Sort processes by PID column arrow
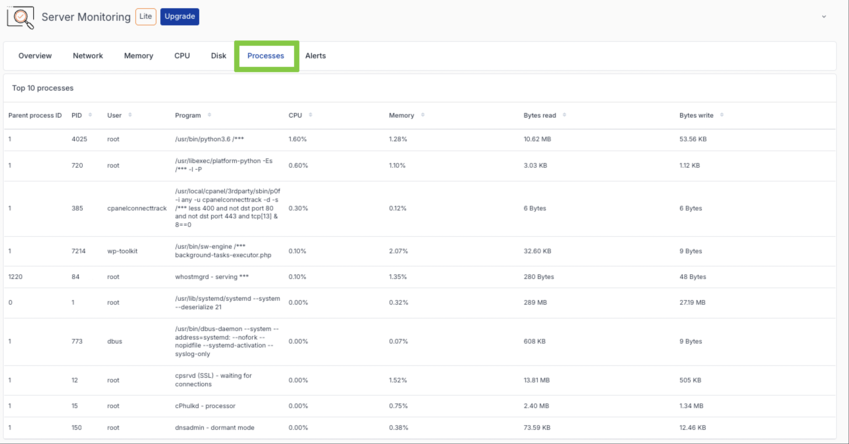Image resolution: width=849 pixels, height=444 pixels. coord(88,115)
